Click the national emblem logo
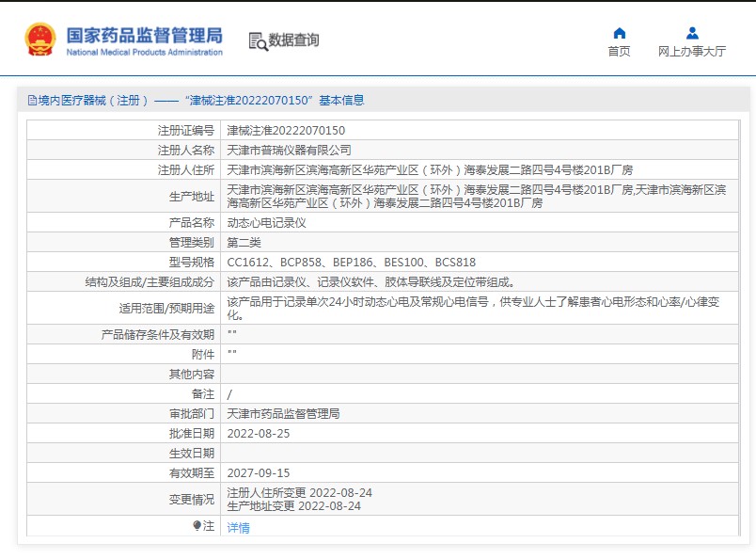 39,40
